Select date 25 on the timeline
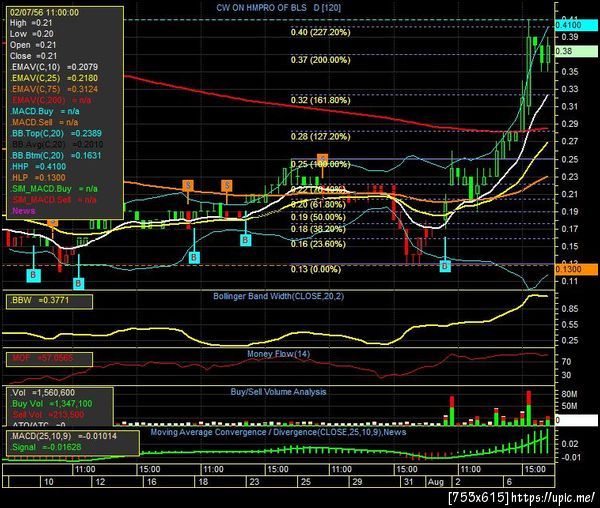Image resolution: width=600 pixels, height=508 pixels. point(306,482)
